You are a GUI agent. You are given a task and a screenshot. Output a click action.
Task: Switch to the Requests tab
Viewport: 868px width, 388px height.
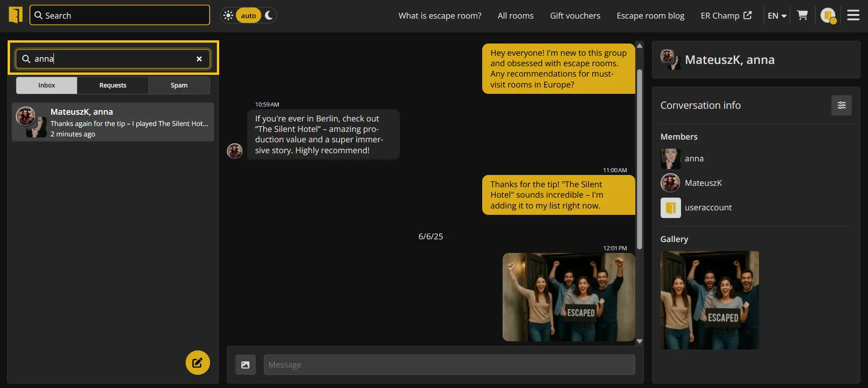[113, 85]
